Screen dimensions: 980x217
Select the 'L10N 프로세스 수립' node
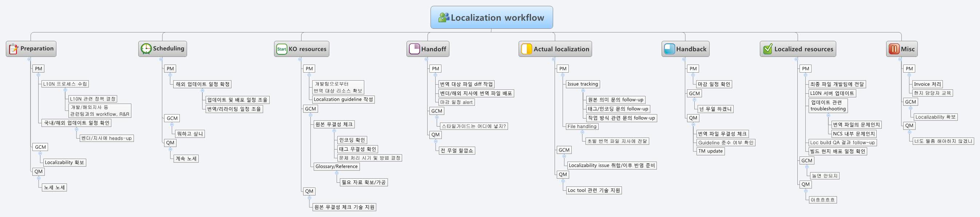[x=65, y=84]
